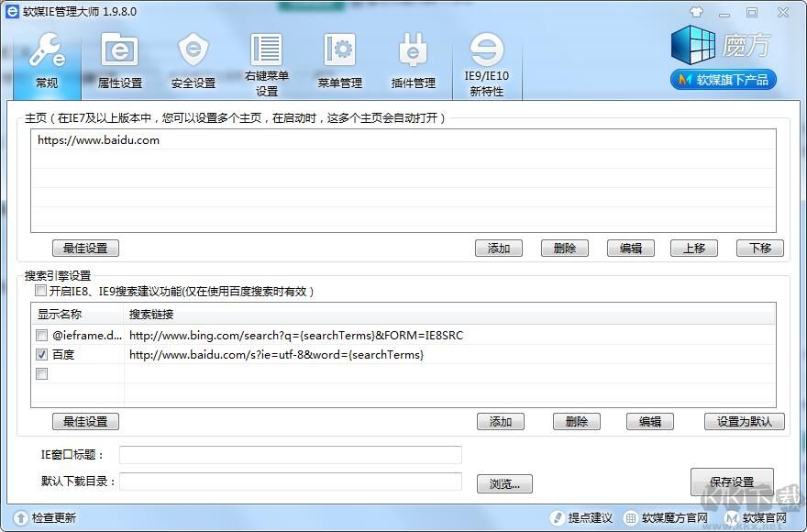Switch to the IE9/IE10新特性 tab
807x532 pixels.
click(x=489, y=60)
